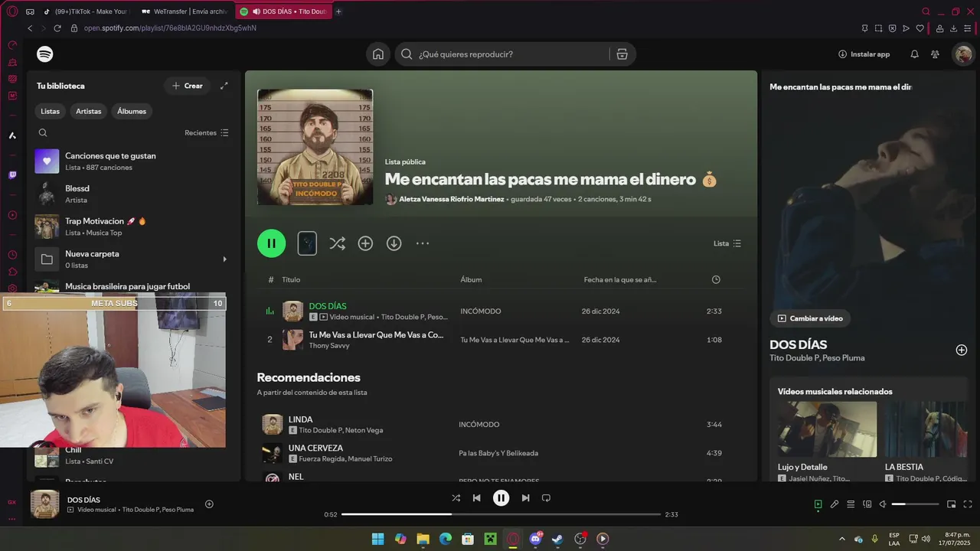Filter library by Listas
This screenshot has width=980, height=551.
pos(50,111)
